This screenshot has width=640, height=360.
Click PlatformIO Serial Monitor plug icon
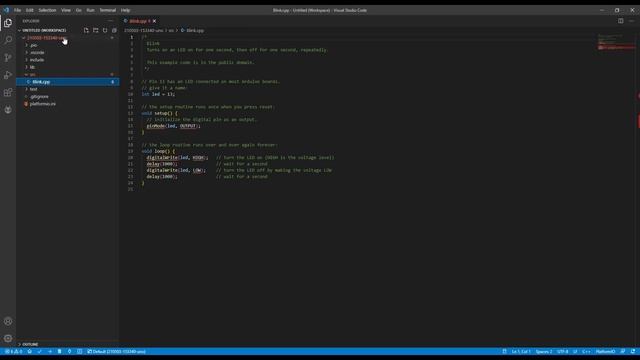(69, 351)
